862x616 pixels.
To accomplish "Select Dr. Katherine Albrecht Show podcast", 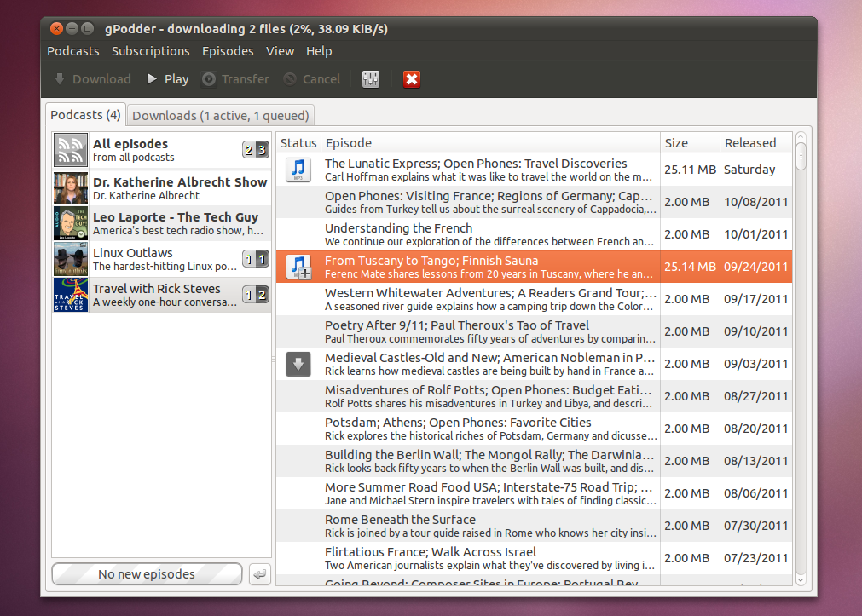I will coord(162,188).
